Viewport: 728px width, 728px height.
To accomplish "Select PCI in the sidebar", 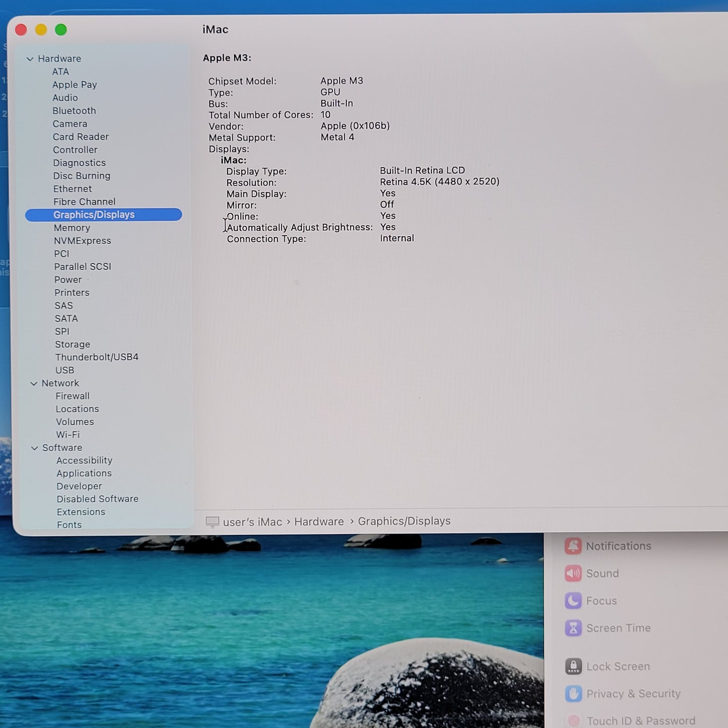I will pos(61,254).
